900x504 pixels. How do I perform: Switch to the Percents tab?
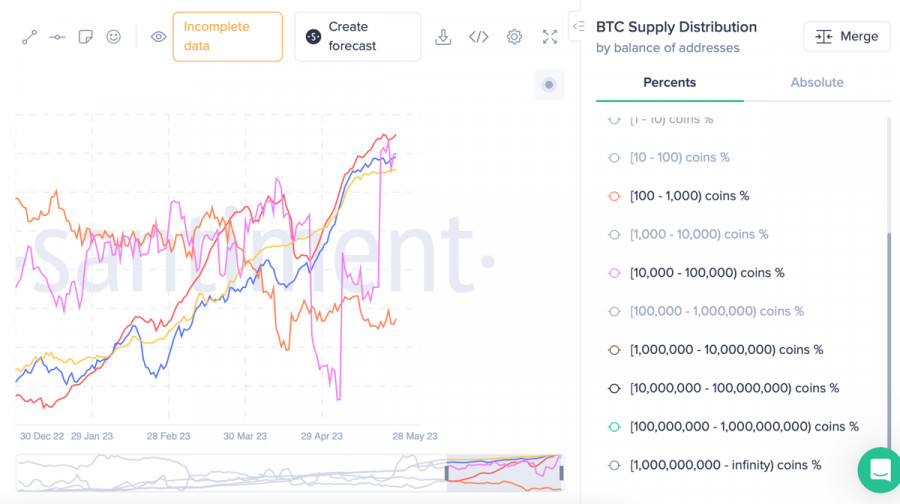coord(669,83)
